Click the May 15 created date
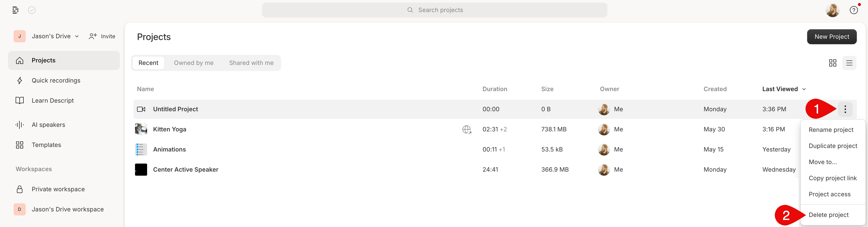Viewport: 868px width, 227px height. pos(713,149)
